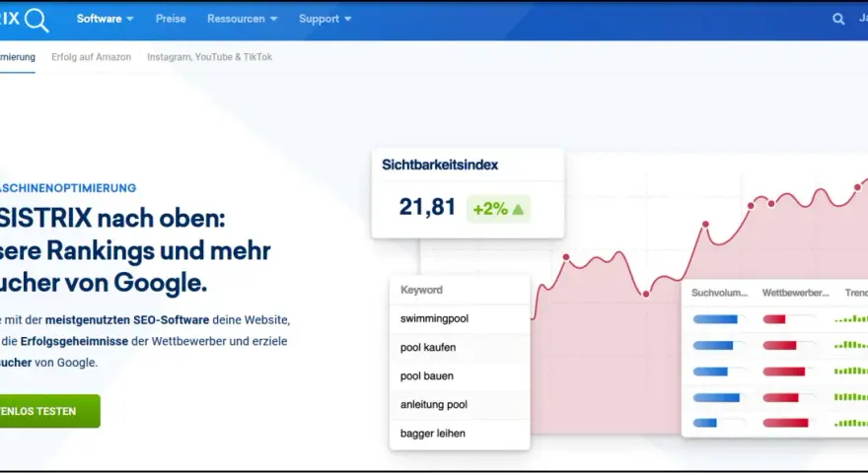Click the green up-arrow triangle icon

coord(518,210)
